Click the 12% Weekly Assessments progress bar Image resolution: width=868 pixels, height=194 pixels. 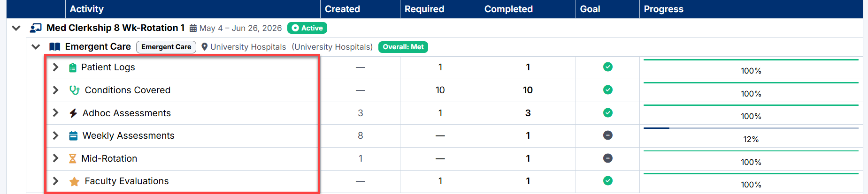tap(751, 128)
